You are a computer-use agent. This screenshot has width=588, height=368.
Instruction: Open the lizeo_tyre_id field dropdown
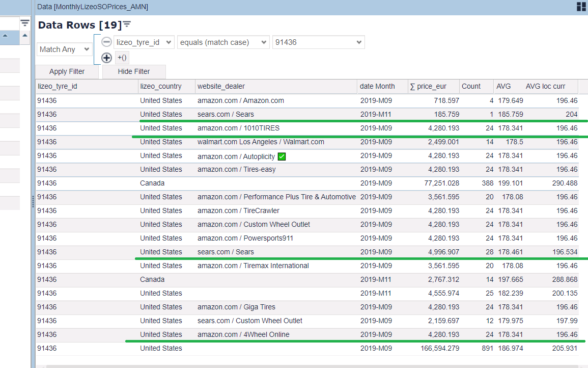click(x=144, y=42)
